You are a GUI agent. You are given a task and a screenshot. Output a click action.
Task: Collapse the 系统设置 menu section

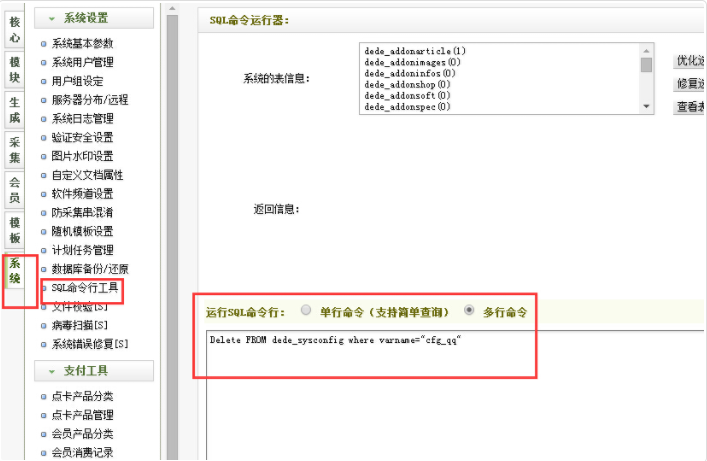[94, 18]
